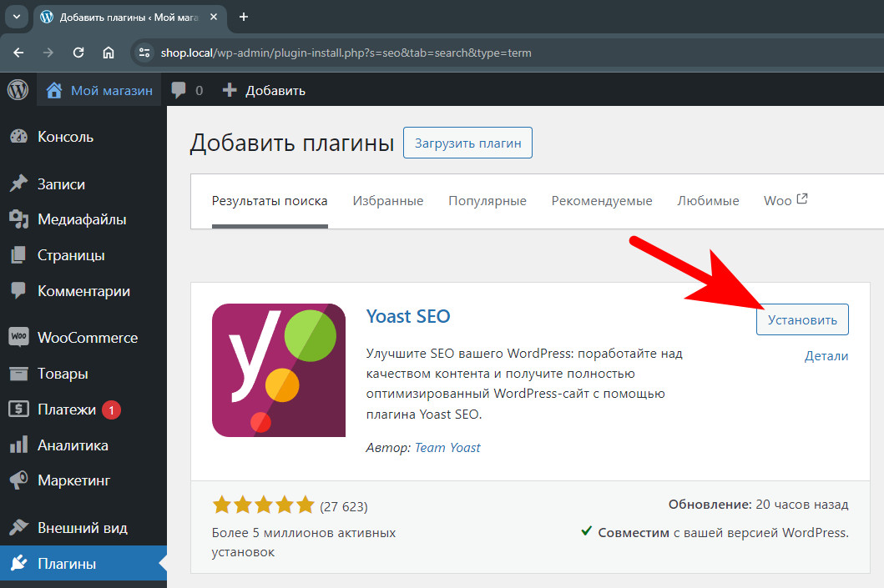Viewport: 884px width, 588px height.
Task: Click the browser home icon
Action: [109, 53]
